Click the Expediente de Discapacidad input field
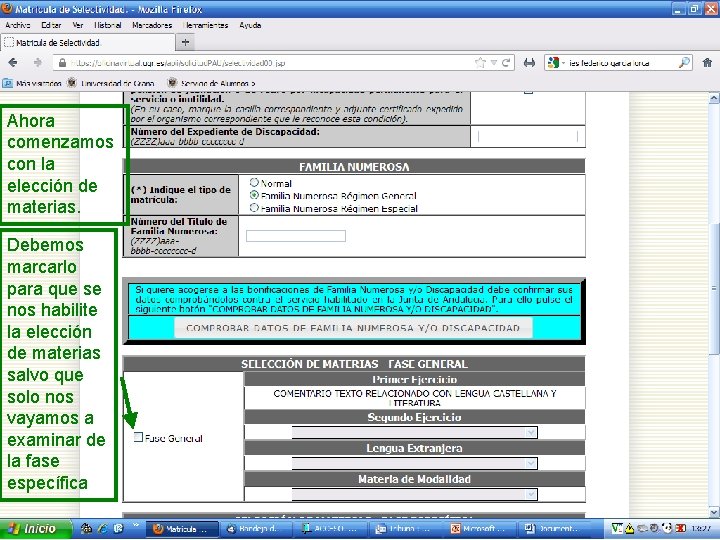 pos(528,136)
